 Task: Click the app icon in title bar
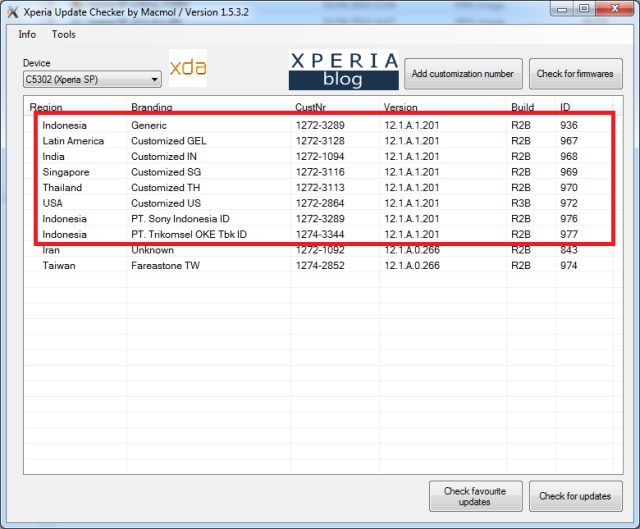[x=13, y=12]
